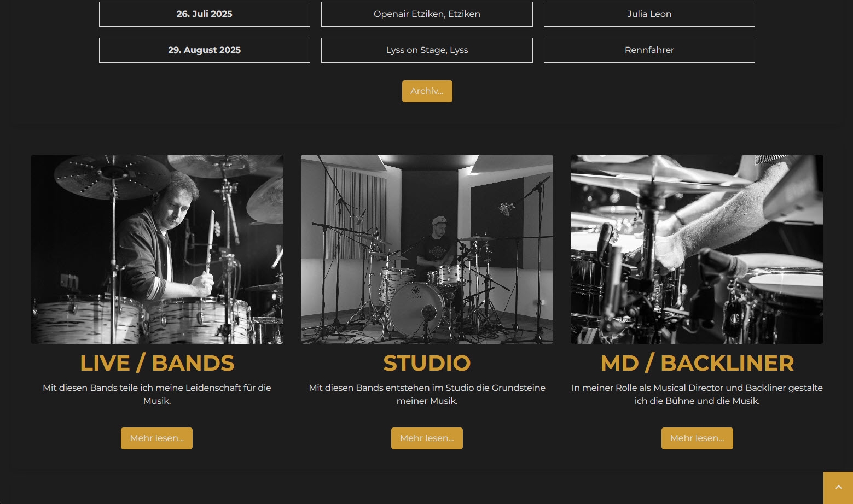Screen dimensions: 853x504
Task: Select the Lyss on Stage, Lyss venue box
Action: (x=427, y=50)
